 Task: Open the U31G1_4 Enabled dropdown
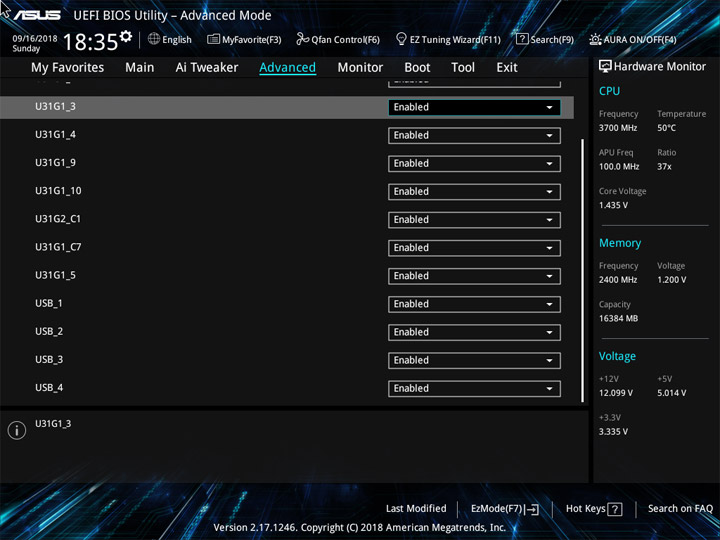tap(474, 135)
